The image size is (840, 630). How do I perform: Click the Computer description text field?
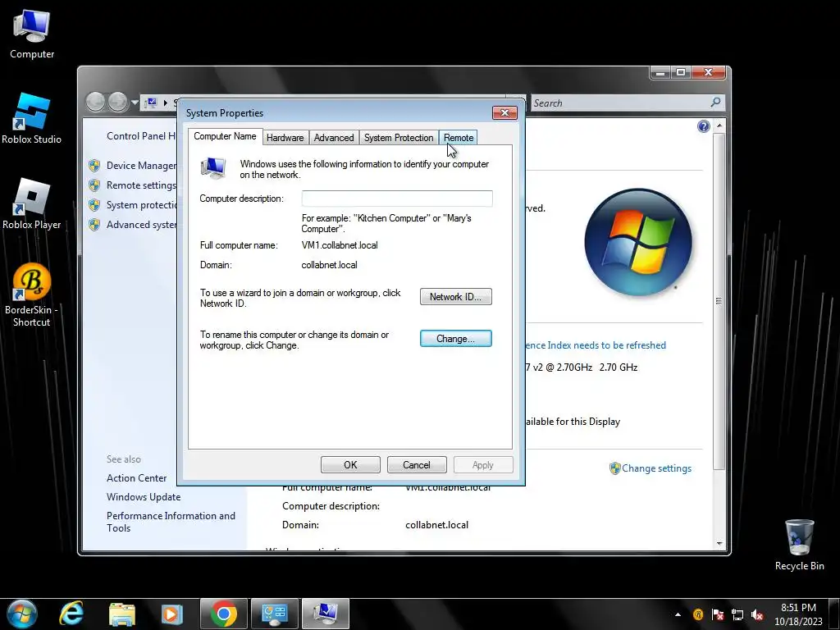pos(397,199)
